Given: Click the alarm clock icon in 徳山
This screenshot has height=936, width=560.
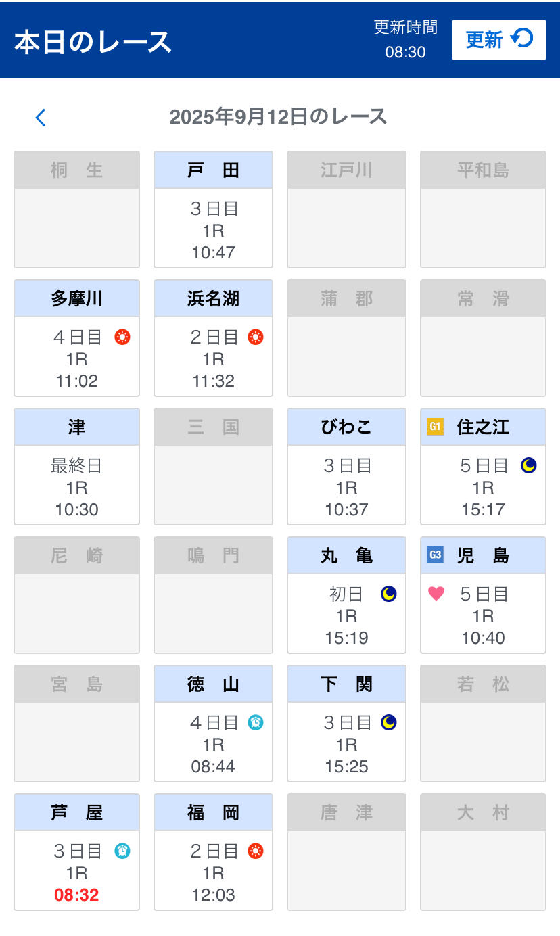Looking at the screenshot, I should coord(256,722).
